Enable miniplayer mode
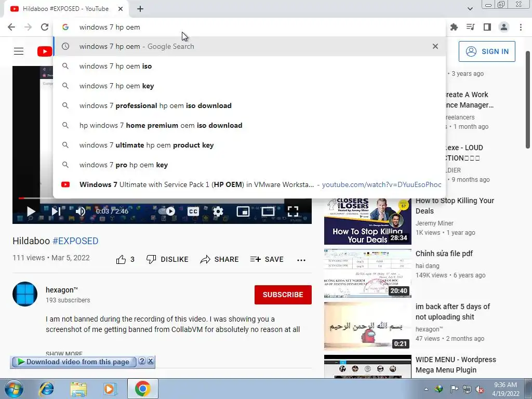This screenshot has width=532, height=399. [x=243, y=211]
